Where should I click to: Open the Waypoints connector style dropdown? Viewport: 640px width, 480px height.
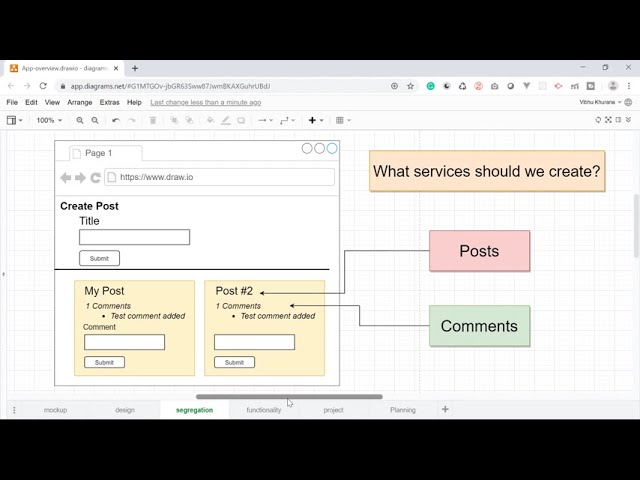(287, 120)
